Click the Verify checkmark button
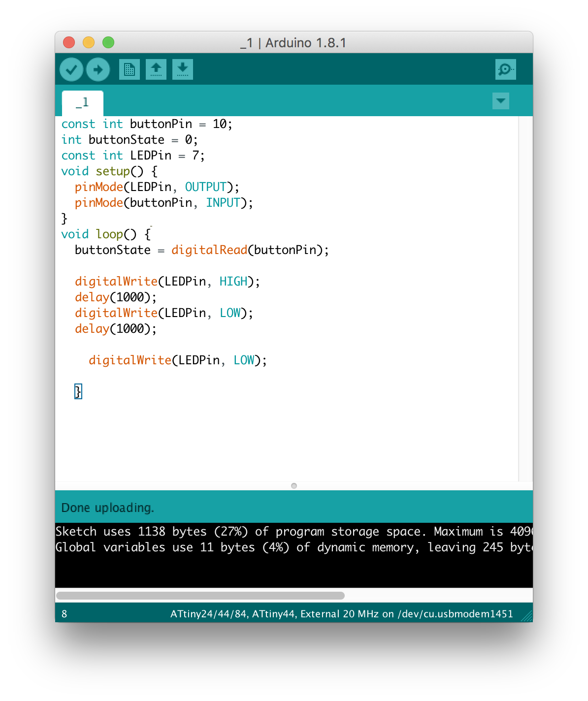Screen dimensions: 588x701 pos(71,69)
